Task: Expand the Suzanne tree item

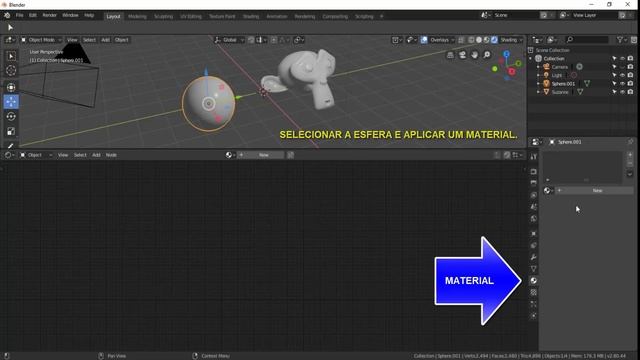Action: pyautogui.click(x=538, y=92)
